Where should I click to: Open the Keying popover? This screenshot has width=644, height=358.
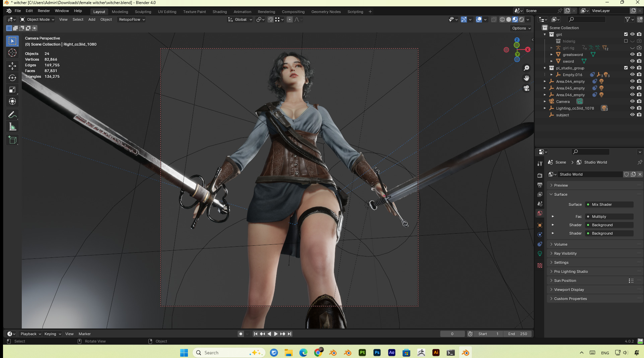click(53, 334)
